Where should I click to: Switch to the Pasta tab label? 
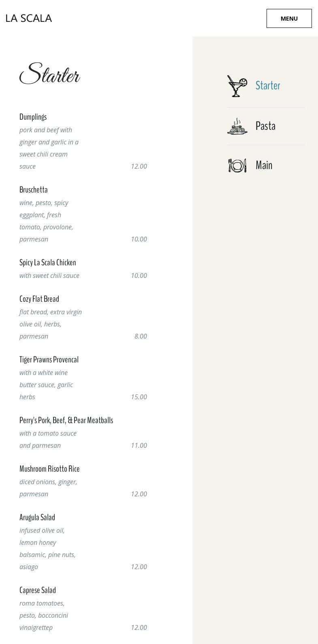265,126
